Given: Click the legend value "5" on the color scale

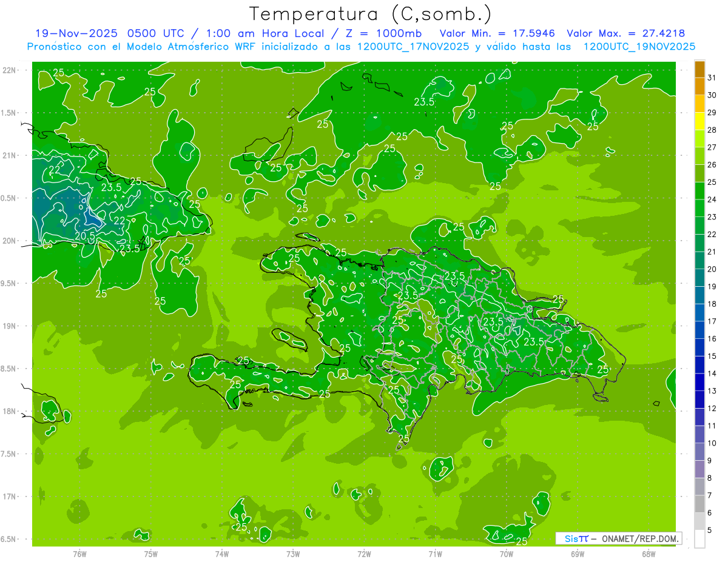Looking at the screenshot, I should [710, 530].
